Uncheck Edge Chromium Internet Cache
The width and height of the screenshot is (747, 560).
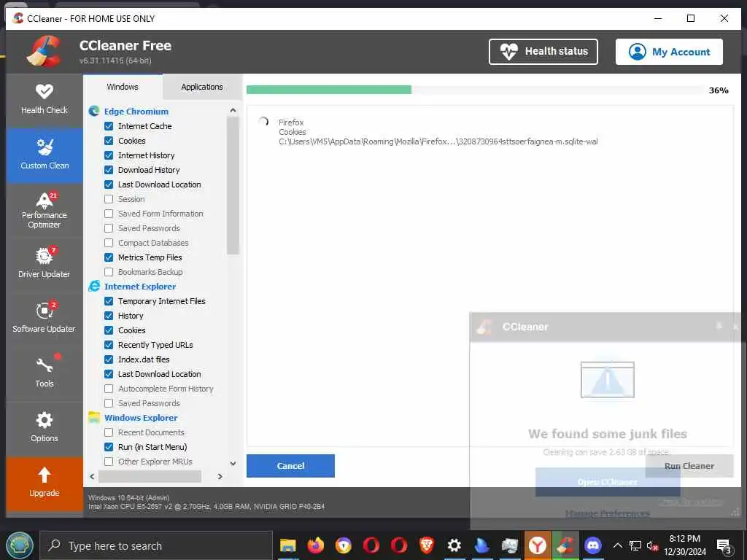(109, 126)
